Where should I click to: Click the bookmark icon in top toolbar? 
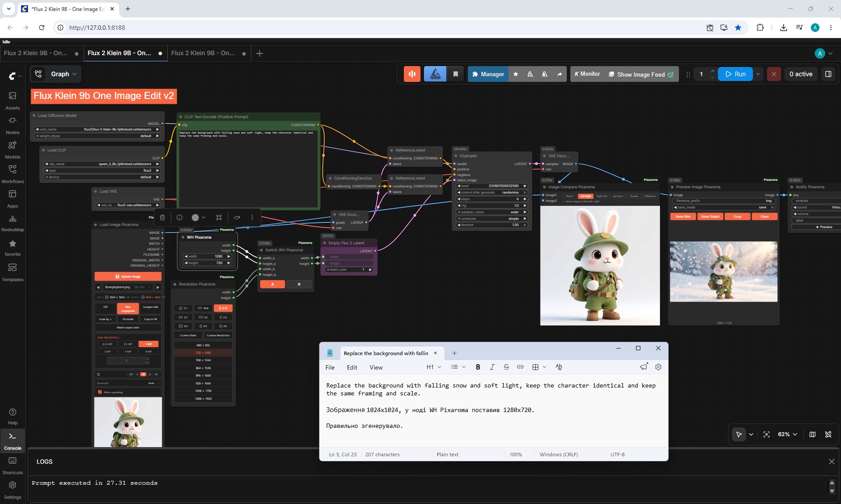pyautogui.click(x=456, y=74)
